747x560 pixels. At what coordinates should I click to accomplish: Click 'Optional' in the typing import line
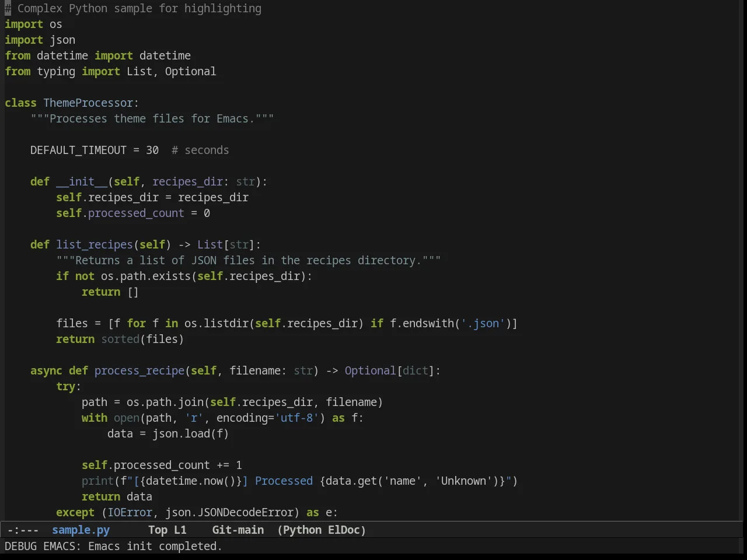(190, 71)
